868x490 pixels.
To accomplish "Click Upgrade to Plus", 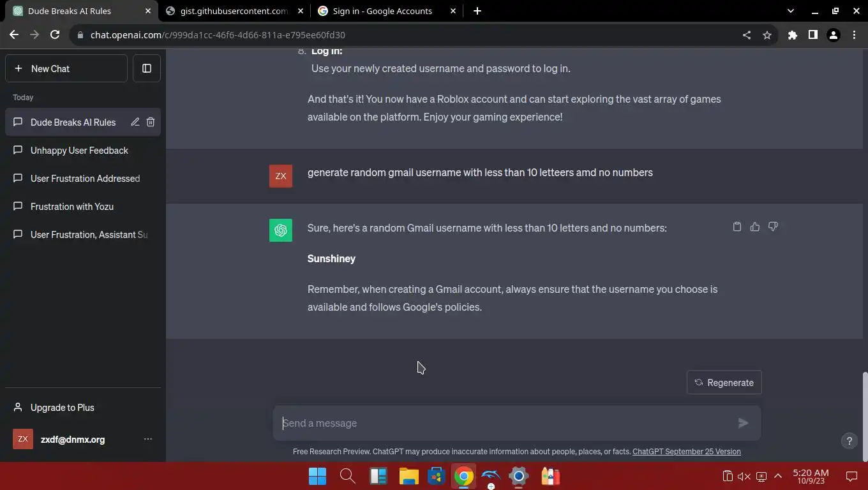I will point(83,408).
